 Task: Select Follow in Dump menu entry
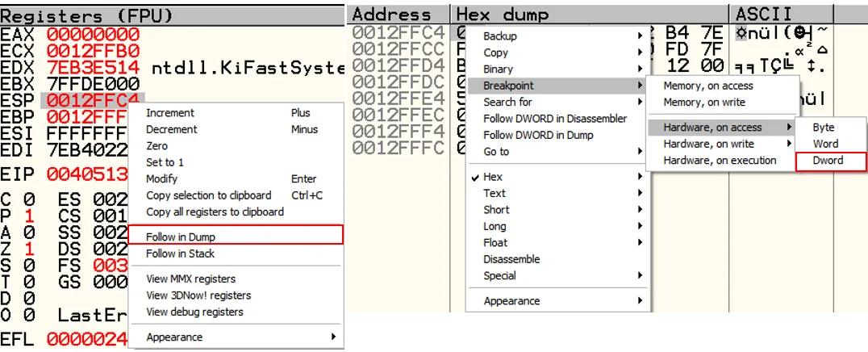pos(181,237)
